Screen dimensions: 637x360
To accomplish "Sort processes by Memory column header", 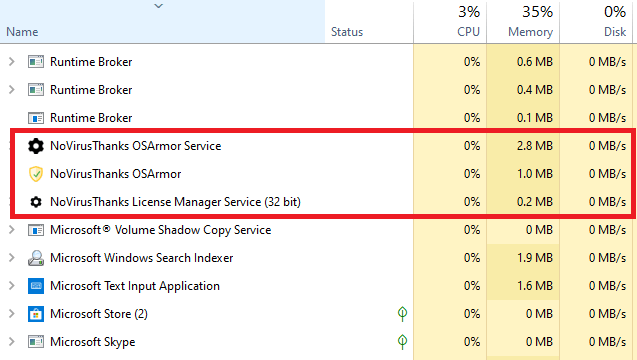I will 530,32.
